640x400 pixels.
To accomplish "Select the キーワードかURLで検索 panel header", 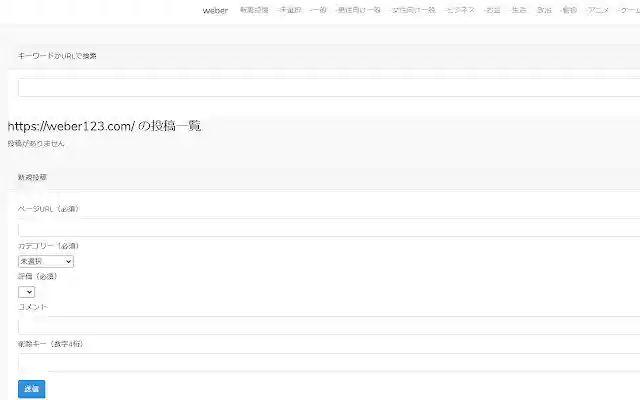I will click(x=324, y=56).
